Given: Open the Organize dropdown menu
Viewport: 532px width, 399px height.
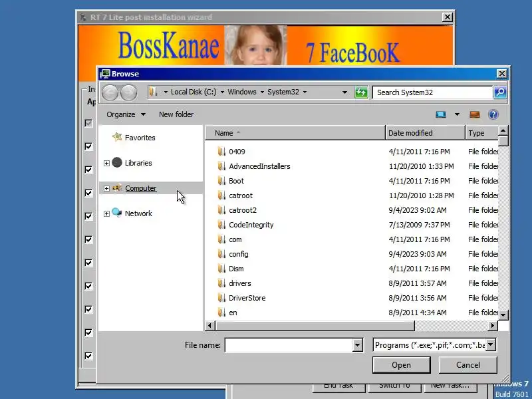Looking at the screenshot, I should tap(126, 114).
